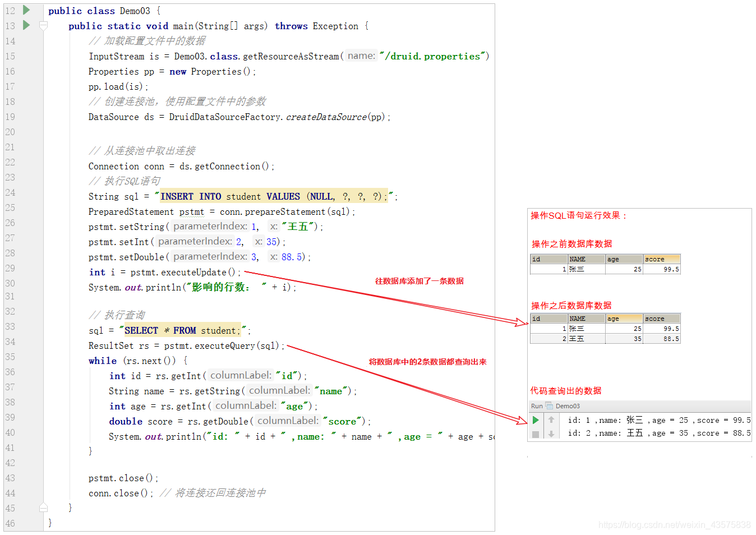
Task: Click the fold end marker at line 45
Action: [43, 508]
